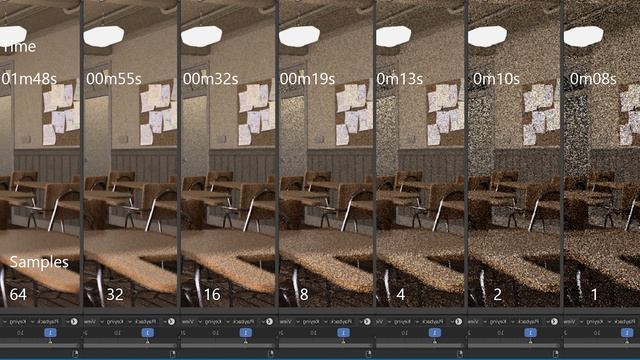
Task: Click the render preview labeled 01m48s
Action: click(40, 153)
